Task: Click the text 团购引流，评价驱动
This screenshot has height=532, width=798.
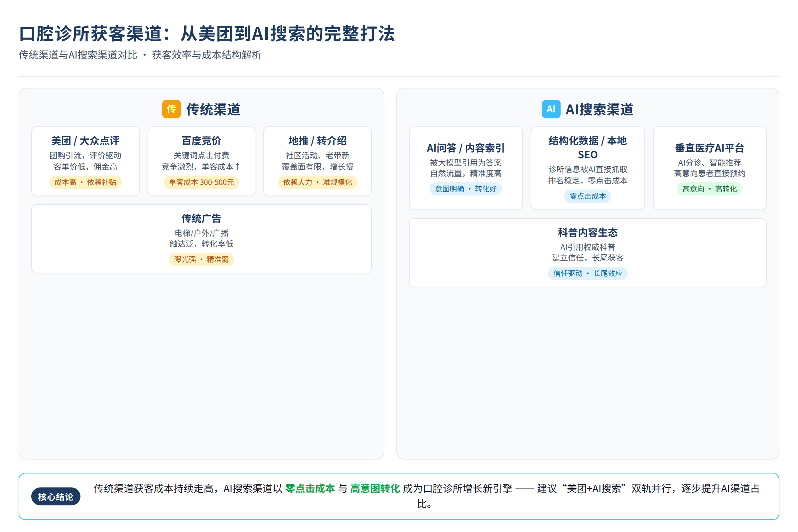Action: [85, 155]
